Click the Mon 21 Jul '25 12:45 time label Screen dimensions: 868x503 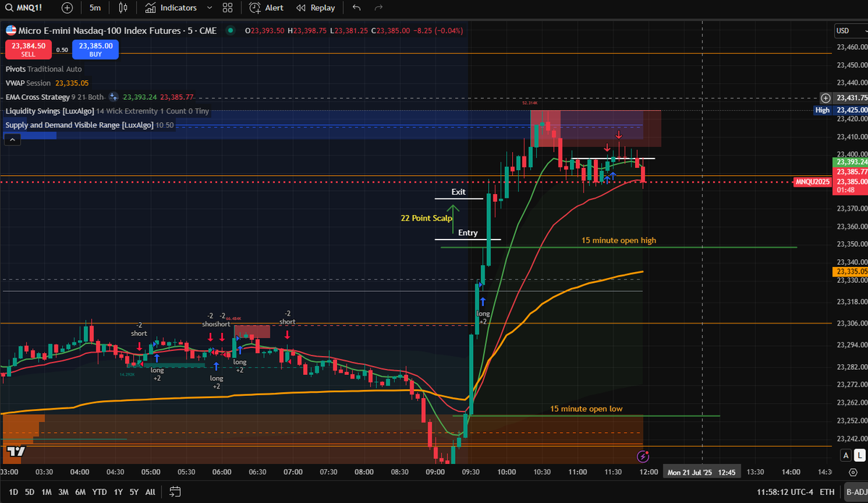702,472
